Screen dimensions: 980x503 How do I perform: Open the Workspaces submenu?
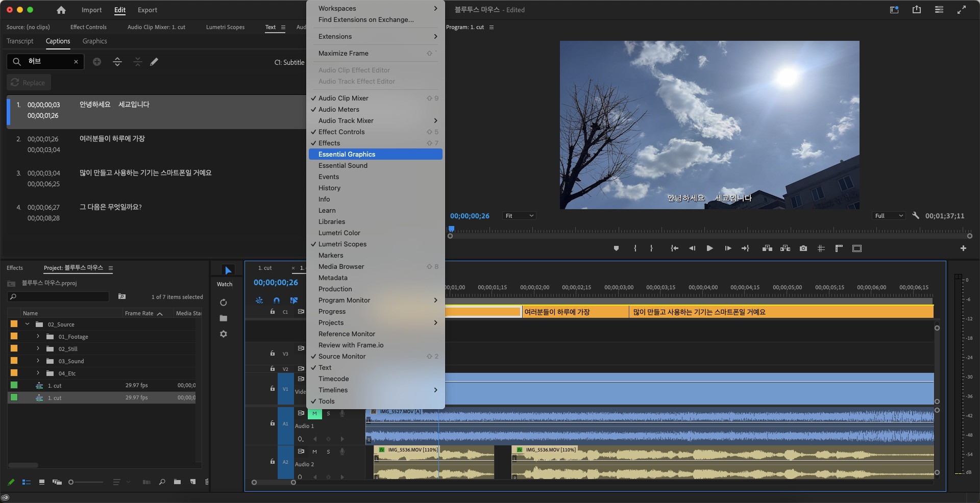click(376, 8)
